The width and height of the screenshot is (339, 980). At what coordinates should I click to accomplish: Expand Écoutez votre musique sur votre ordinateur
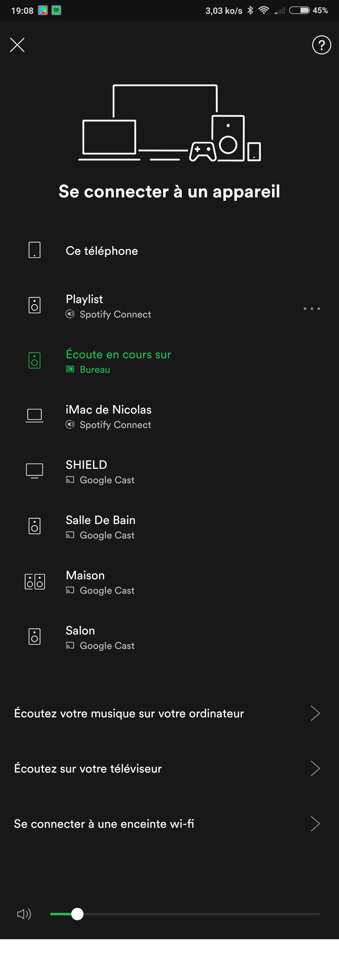click(169, 713)
